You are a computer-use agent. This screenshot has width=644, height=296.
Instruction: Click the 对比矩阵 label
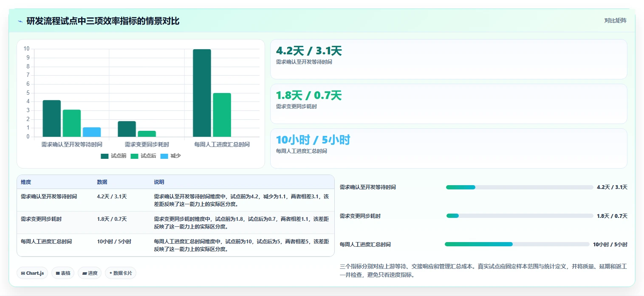(616, 20)
